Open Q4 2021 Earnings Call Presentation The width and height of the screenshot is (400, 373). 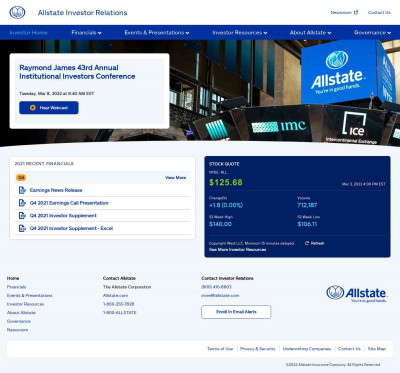coord(69,203)
